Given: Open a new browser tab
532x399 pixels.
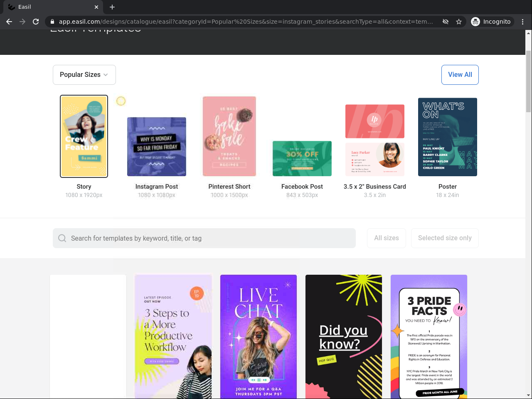Looking at the screenshot, I should 112,7.
